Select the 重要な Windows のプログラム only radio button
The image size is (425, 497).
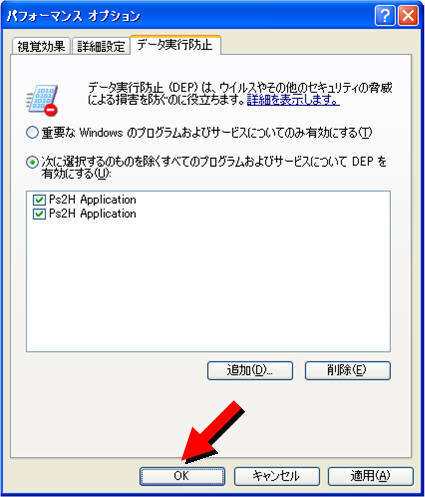[32, 133]
